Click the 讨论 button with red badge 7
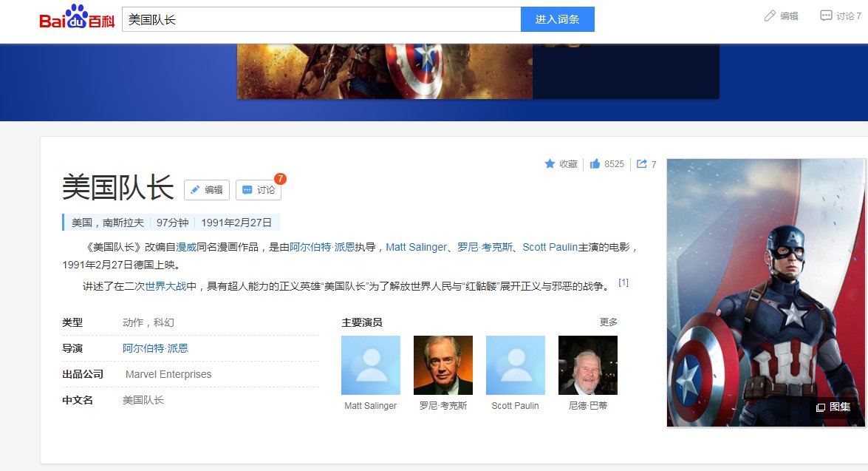868x471 pixels. click(259, 190)
